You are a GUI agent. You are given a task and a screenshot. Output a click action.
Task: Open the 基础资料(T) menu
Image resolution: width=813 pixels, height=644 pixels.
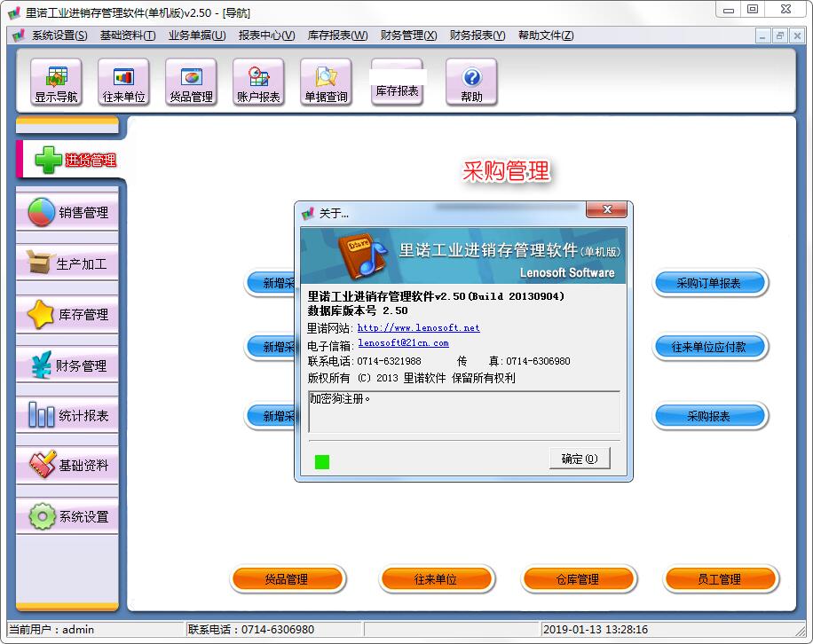point(128,35)
